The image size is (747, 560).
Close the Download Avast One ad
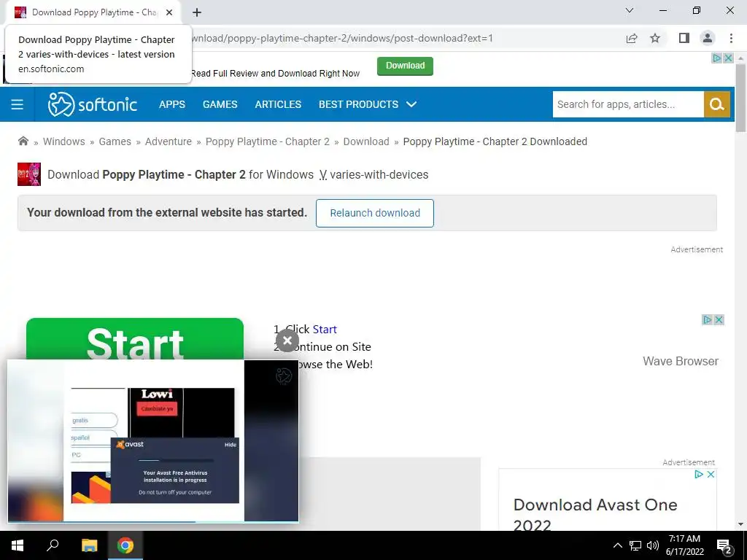click(x=711, y=474)
